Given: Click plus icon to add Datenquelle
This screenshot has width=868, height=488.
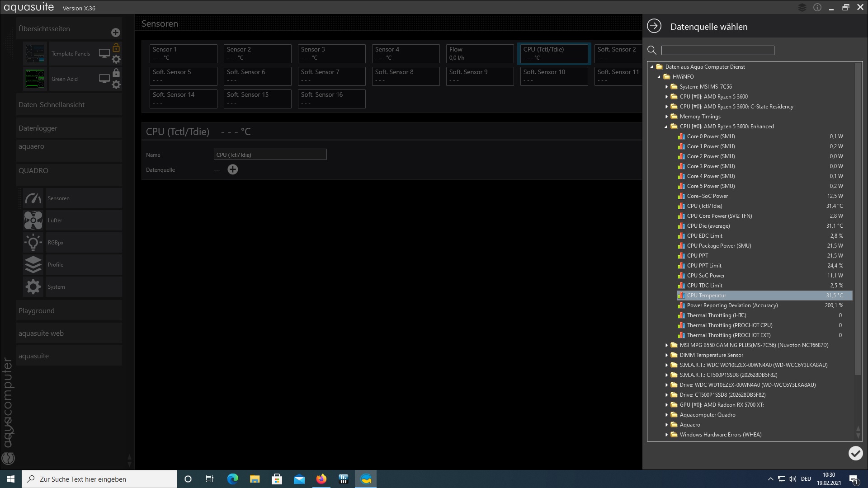Looking at the screenshot, I should (x=233, y=169).
